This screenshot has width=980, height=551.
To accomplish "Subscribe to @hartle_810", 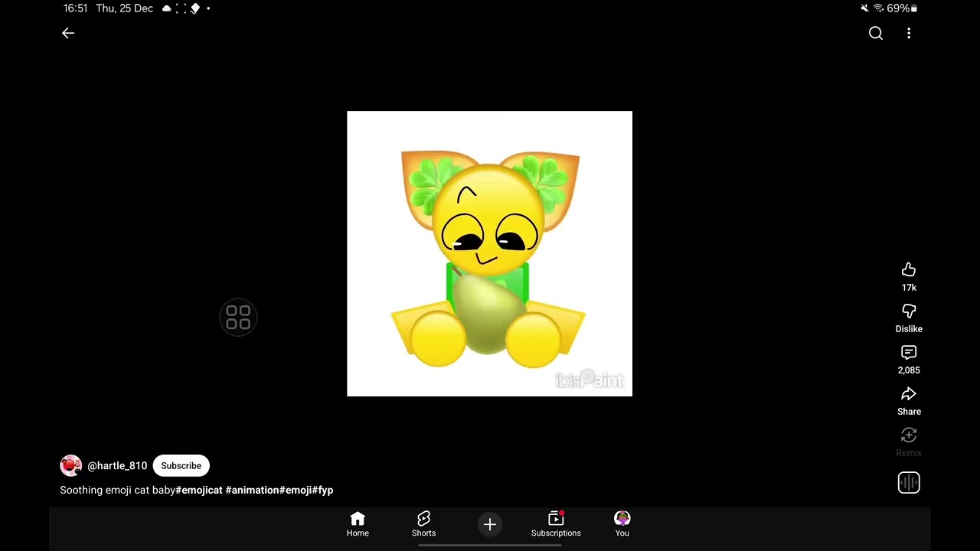I will 181,465.
